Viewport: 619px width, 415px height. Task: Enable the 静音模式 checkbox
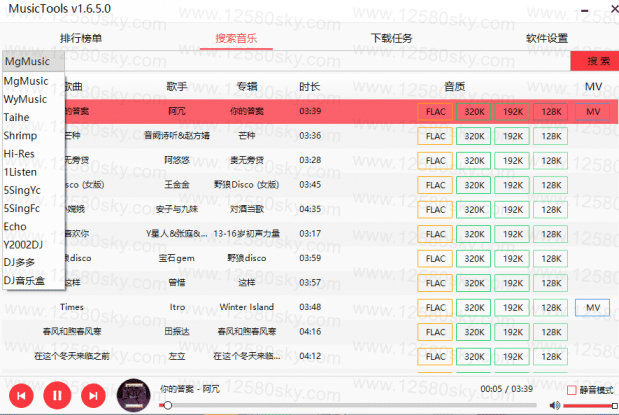[x=571, y=390]
